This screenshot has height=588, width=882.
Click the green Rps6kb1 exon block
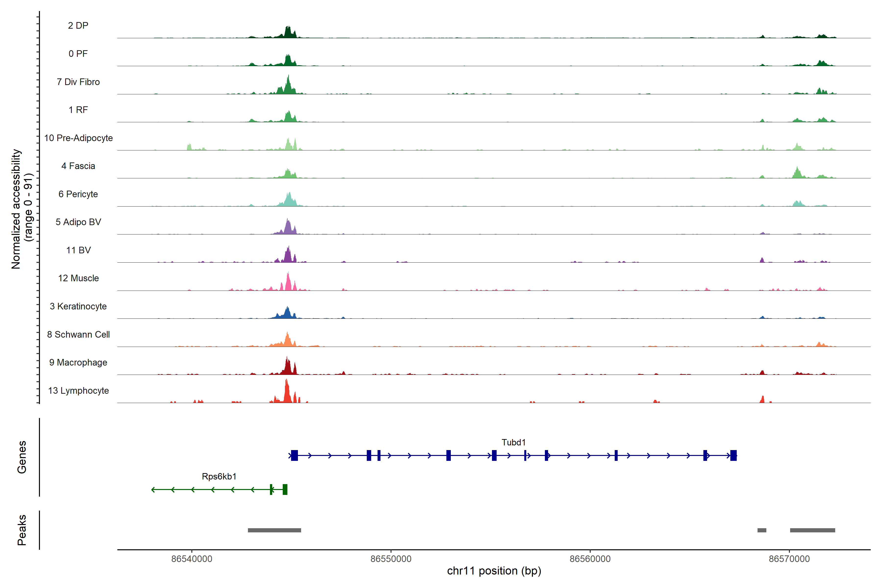point(285,490)
